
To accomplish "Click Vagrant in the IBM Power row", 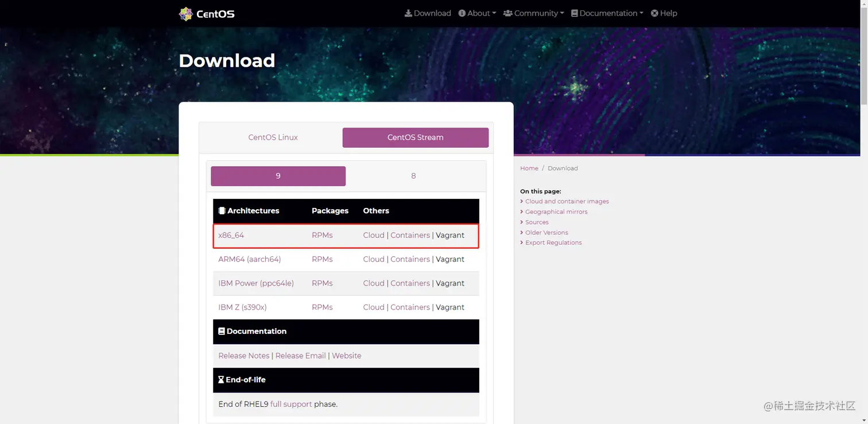I will 450,283.
